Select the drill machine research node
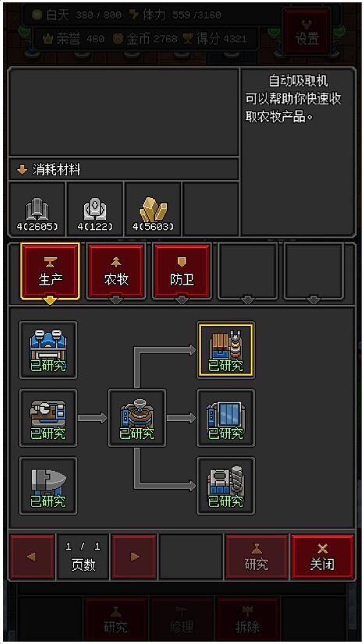This screenshot has height=644, width=364. (48, 486)
